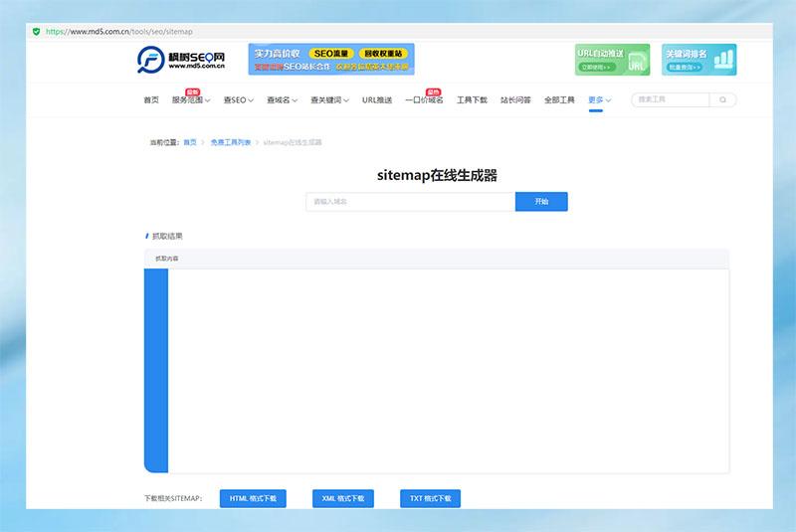The height and width of the screenshot is (532, 796).
Task: Expand the 查SEO dropdown menu
Action: coord(239,100)
